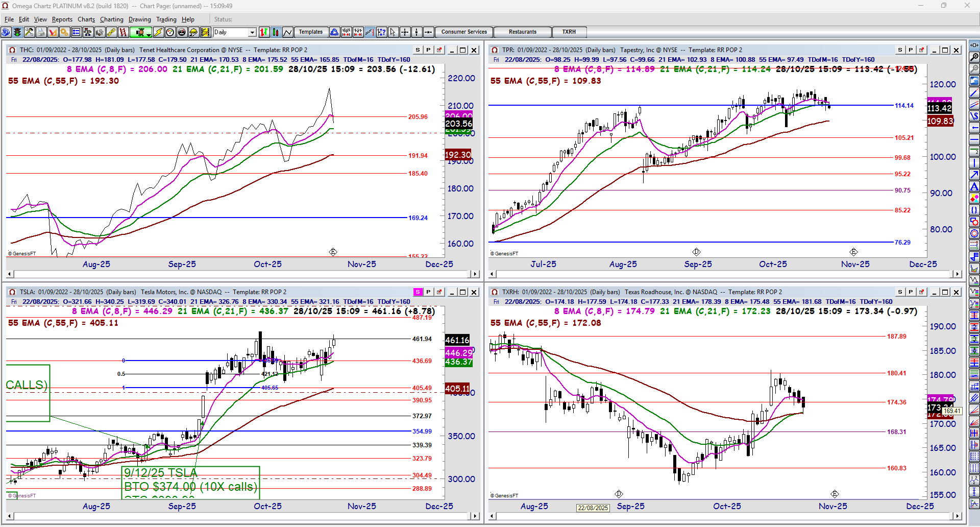Click the TSLA 446.29 magenta price tag
Screen dimensions: 980x527
click(459, 353)
